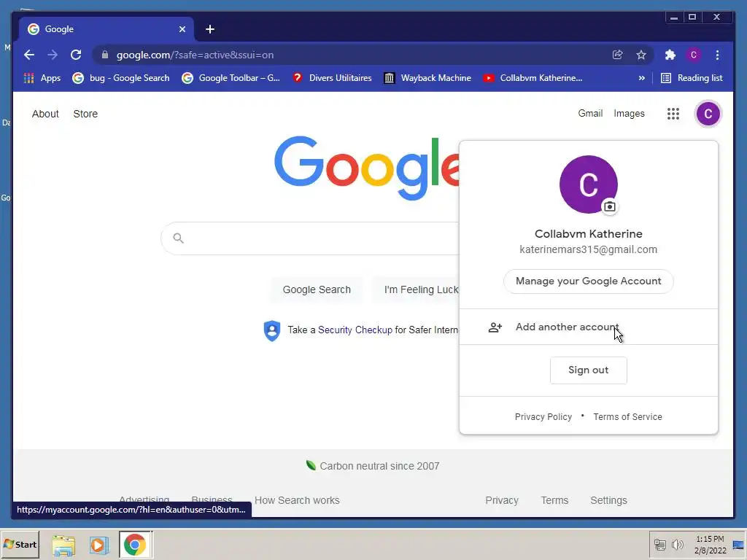The image size is (747, 560).
Task: Click the purple account avatar on page
Action: coord(708,114)
